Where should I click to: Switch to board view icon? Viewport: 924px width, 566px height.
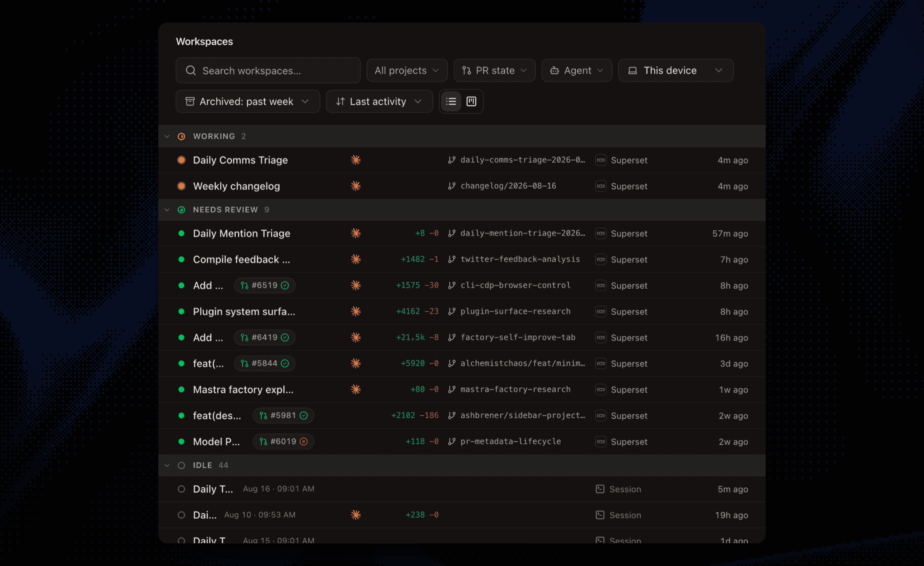pos(471,101)
